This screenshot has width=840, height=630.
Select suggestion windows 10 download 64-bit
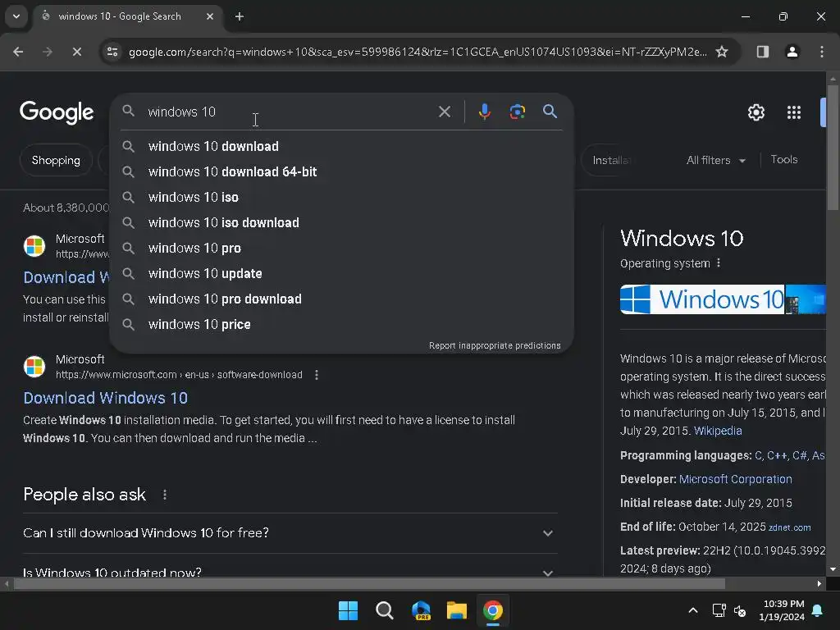click(x=341, y=172)
